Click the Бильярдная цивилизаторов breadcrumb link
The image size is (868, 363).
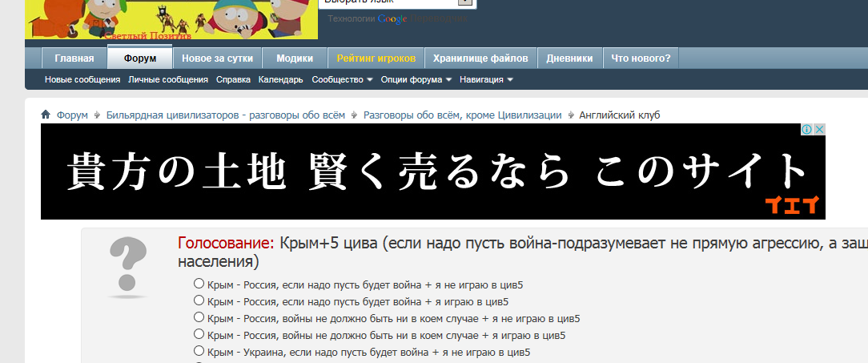pyautogui.click(x=225, y=115)
